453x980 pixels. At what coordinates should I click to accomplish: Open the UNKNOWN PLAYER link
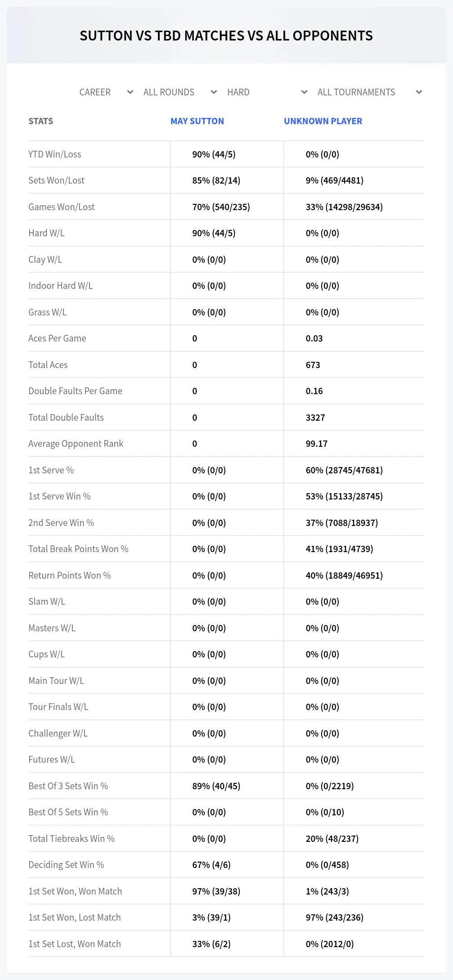pyautogui.click(x=323, y=121)
